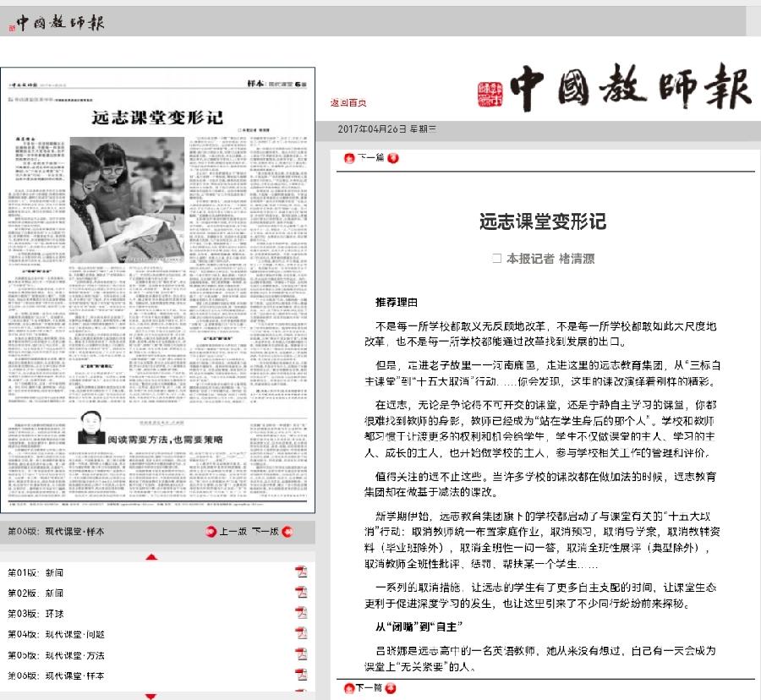Open the 返回首页 link
This screenshot has width=761, height=700.
tap(348, 103)
